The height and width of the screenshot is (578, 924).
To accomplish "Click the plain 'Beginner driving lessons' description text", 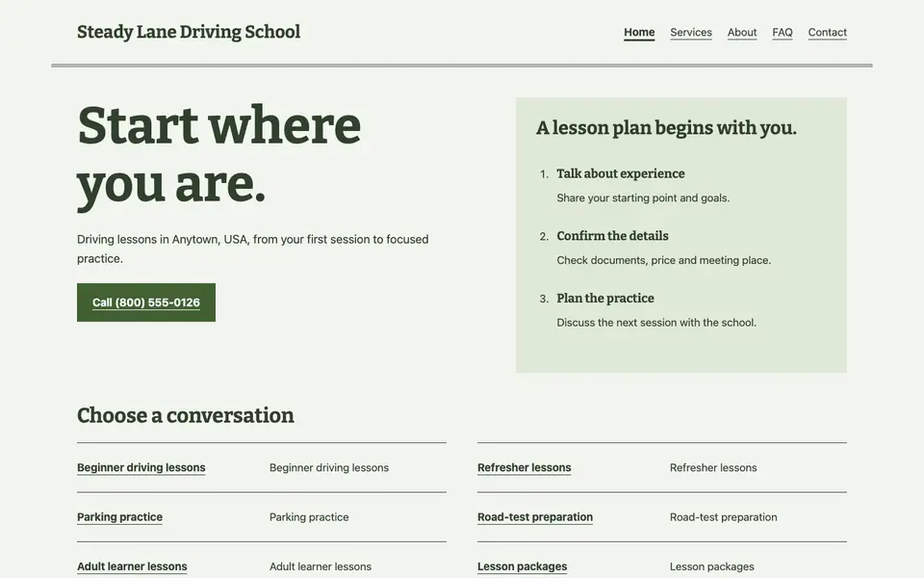I will [x=329, y=468].
